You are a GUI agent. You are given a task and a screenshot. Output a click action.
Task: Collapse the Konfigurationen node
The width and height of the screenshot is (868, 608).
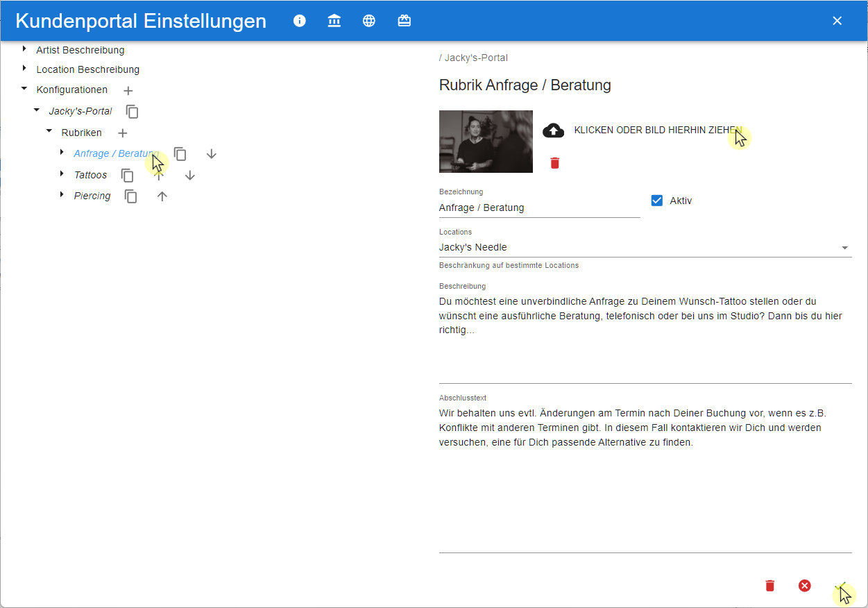tap(24, 89)
